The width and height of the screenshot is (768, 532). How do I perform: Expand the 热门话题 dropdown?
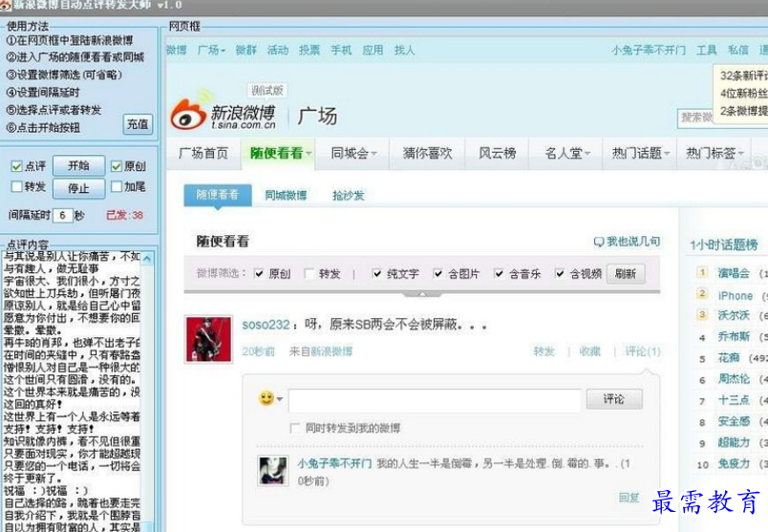[667, 154]
